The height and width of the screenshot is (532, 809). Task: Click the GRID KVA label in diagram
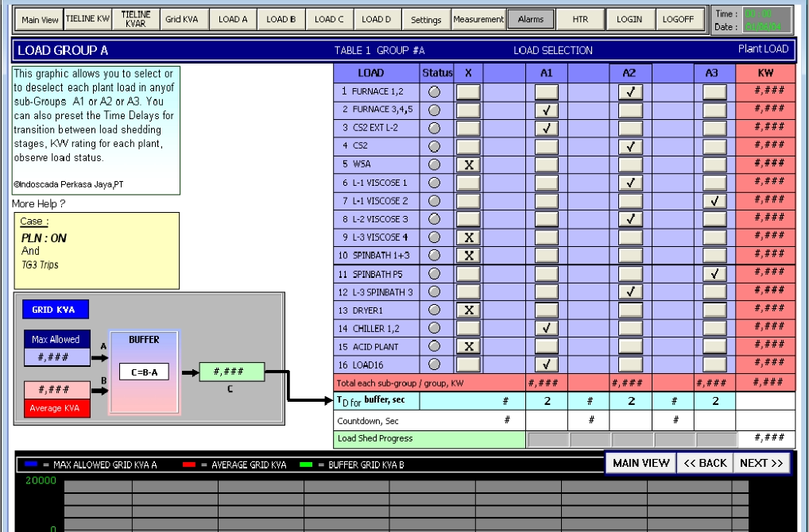(x=55, y=310)
